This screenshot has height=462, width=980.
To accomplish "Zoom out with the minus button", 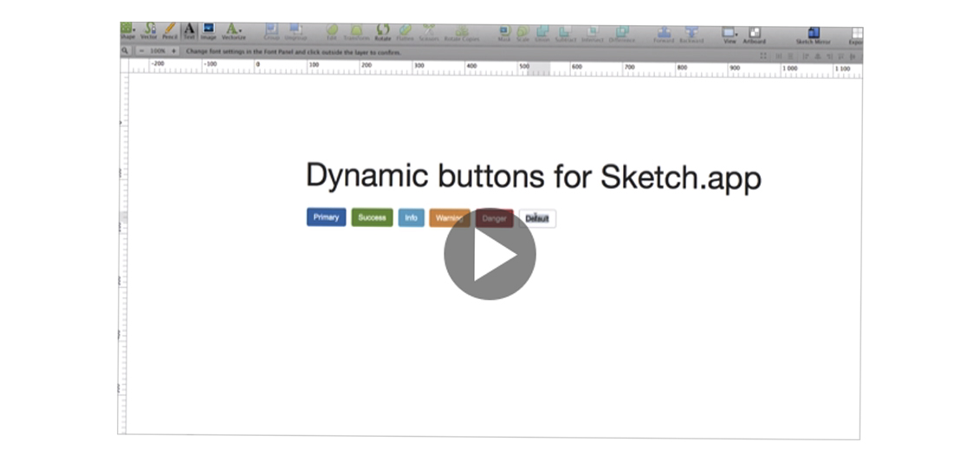I will [x=142, y=50].
